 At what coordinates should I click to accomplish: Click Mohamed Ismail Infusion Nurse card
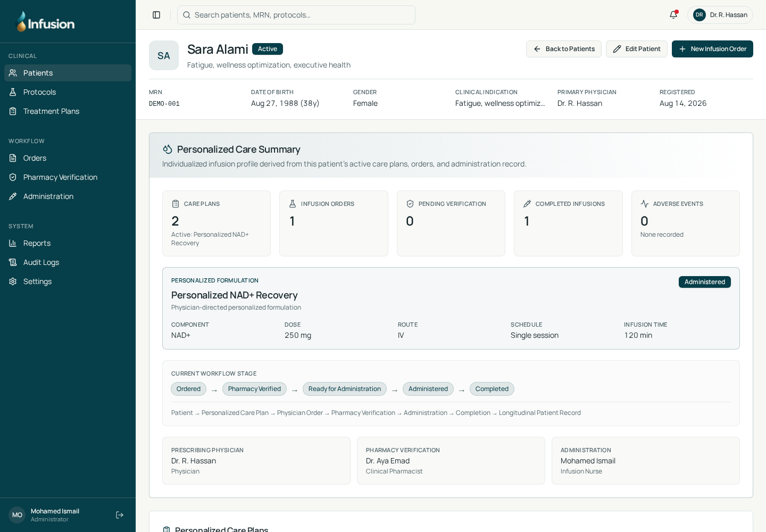(x=646, y=461)
